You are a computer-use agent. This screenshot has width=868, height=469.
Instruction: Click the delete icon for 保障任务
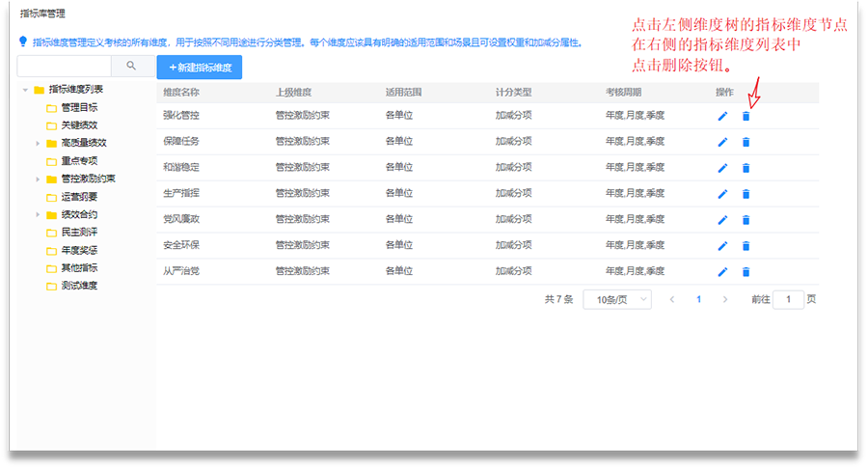746,142
